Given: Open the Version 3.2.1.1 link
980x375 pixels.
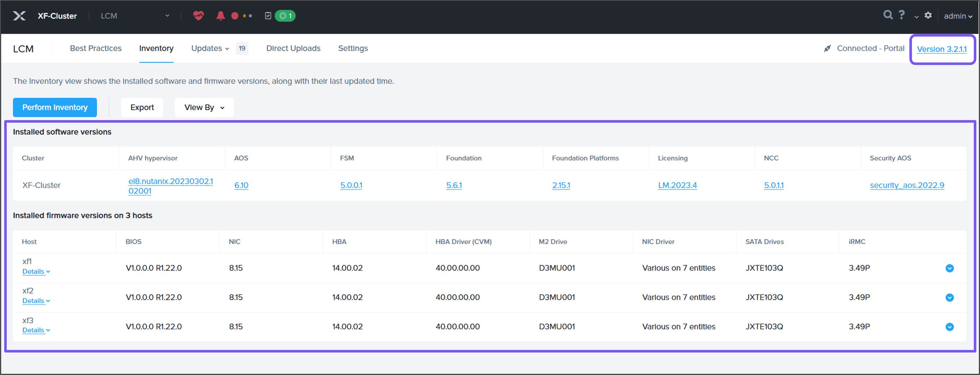Looking at the screenshot, I should [x=941, y=49].
